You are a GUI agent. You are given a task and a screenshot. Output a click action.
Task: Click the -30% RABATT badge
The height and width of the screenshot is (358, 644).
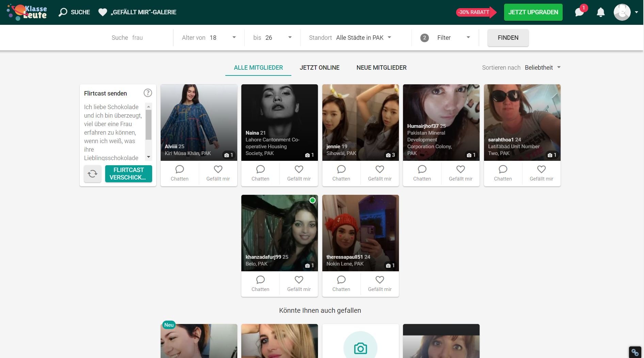476,12
